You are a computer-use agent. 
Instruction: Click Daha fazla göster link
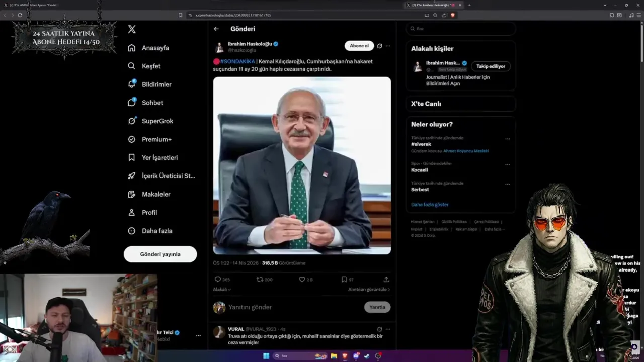click(x=430, y=205)
